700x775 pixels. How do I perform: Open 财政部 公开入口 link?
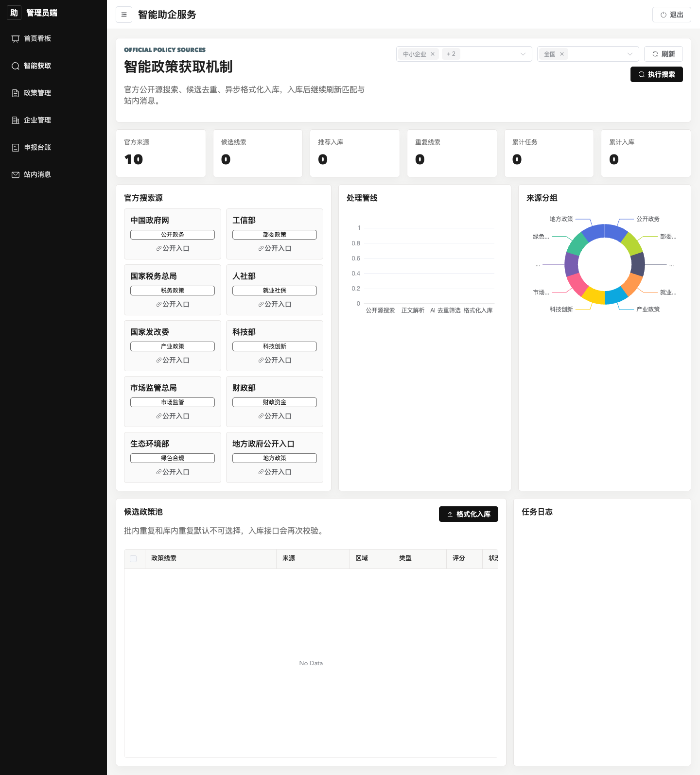275,416
